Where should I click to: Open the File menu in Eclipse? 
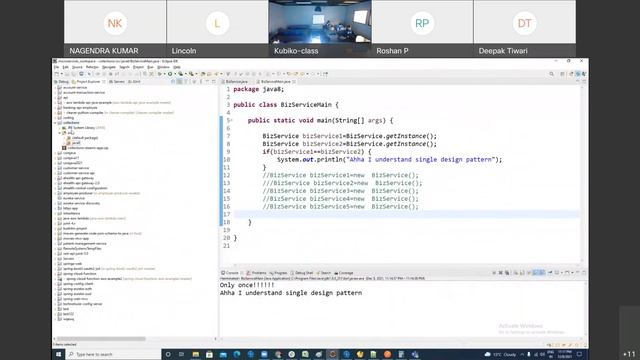(x=57, y=67)
